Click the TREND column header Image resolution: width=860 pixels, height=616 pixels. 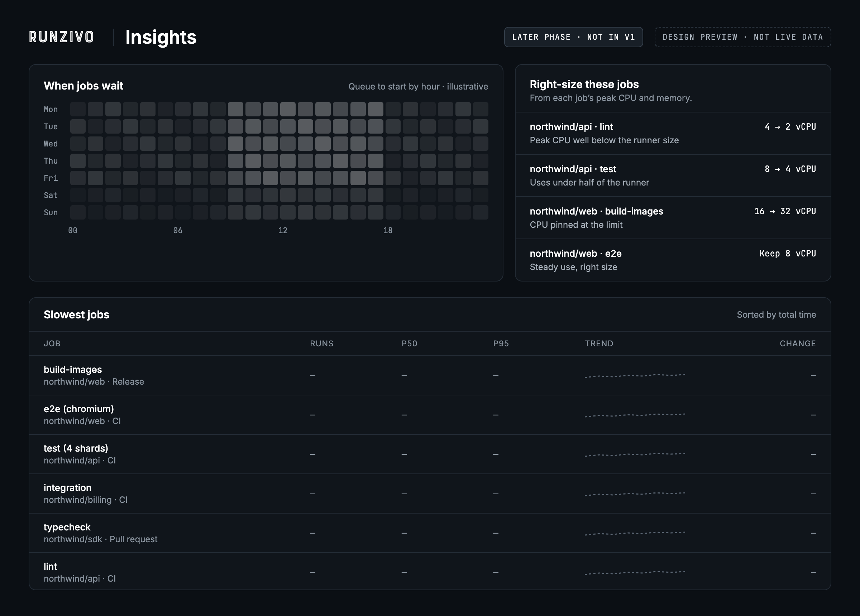[599, 343]
